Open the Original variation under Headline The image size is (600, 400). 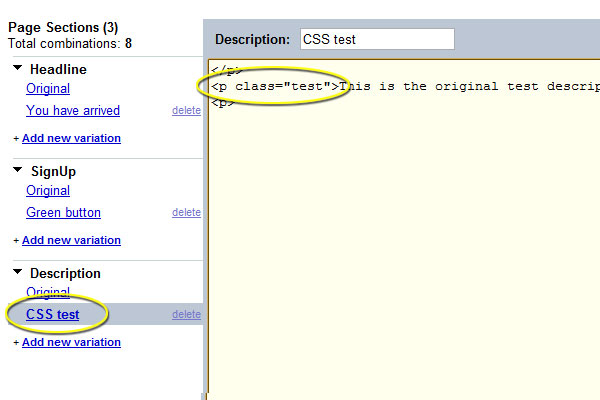[x=47, y=89]
